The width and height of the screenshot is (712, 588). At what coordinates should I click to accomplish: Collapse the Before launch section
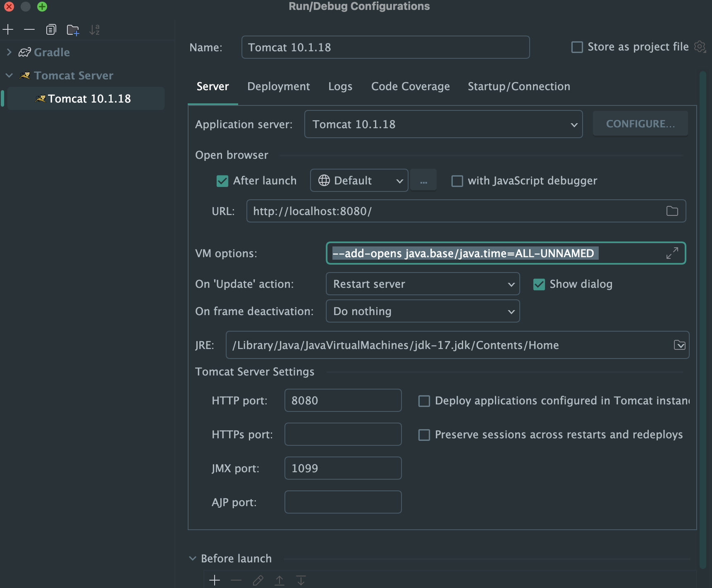193,558
